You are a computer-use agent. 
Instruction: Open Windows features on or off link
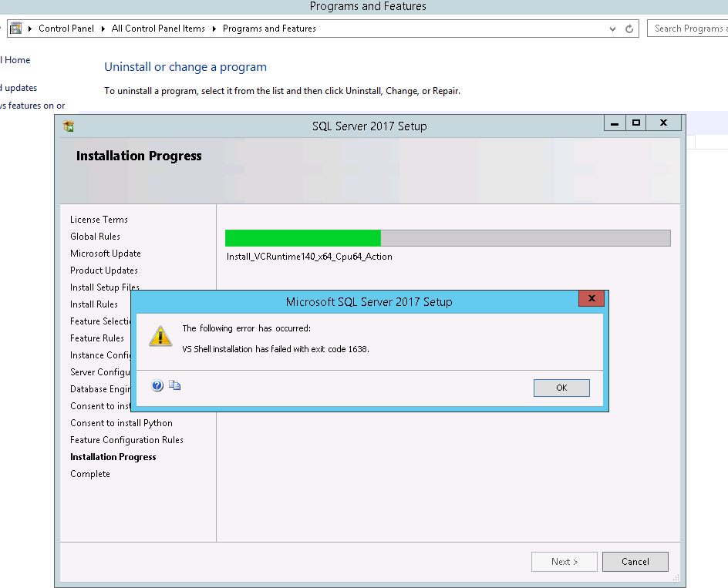[32, 106]
